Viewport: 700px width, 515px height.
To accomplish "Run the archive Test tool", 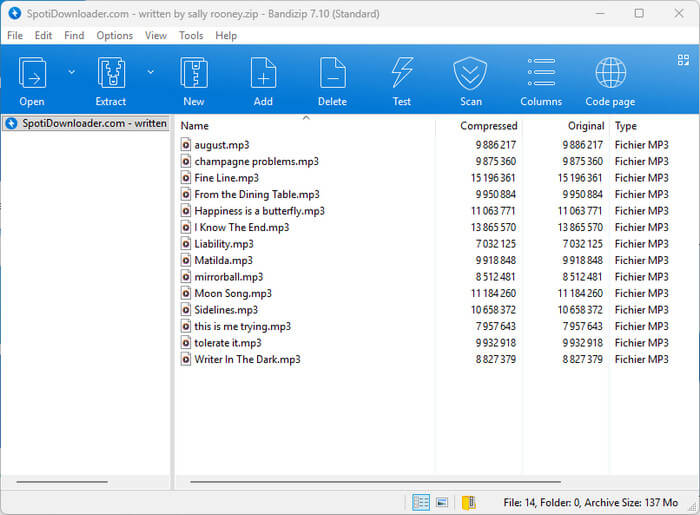I will 402,73.
